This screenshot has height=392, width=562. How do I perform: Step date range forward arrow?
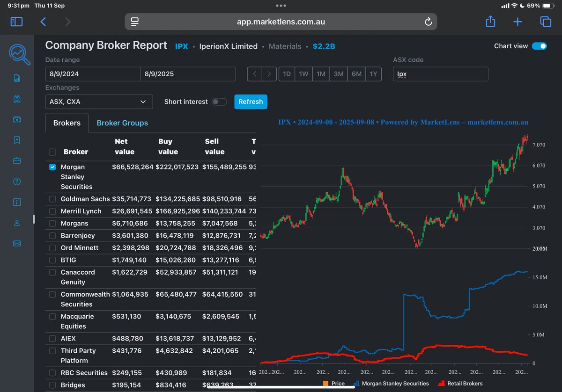269,74
